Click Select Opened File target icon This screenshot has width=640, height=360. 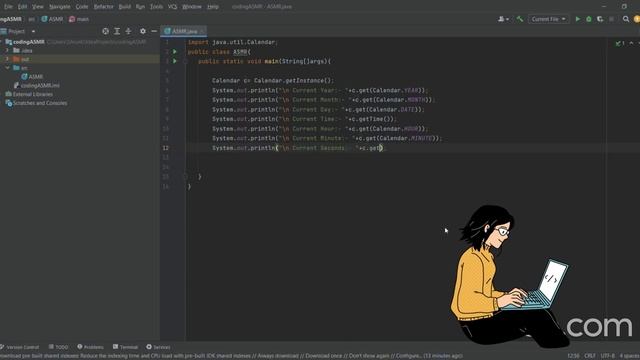[x=105, y=31]
